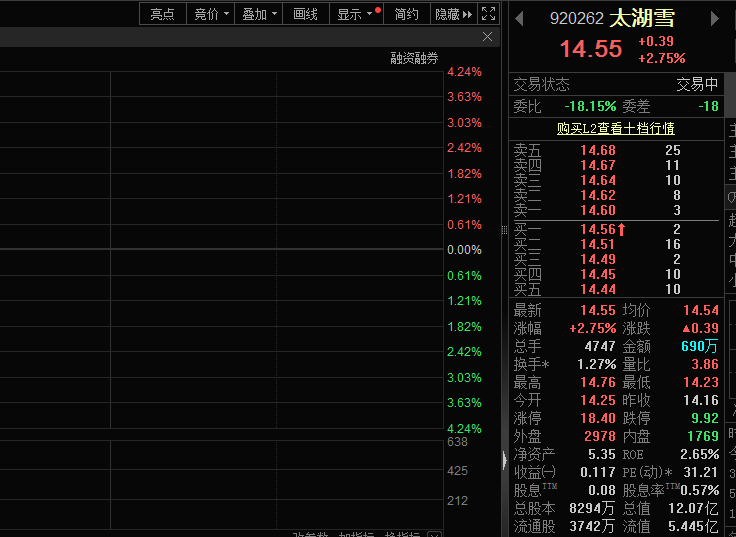Click 今开 value 14.25

(598, 400)
